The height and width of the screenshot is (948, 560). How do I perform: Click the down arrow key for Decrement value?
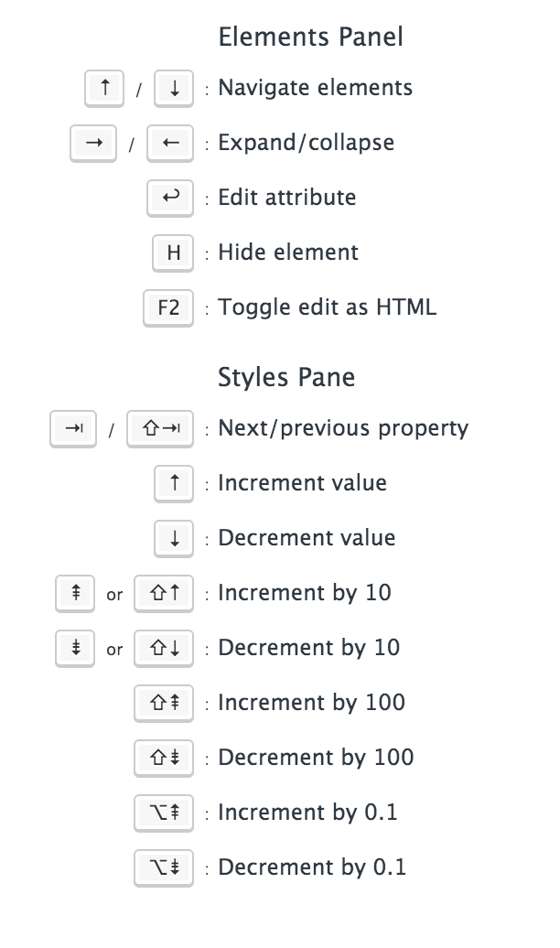click(174, 539)
